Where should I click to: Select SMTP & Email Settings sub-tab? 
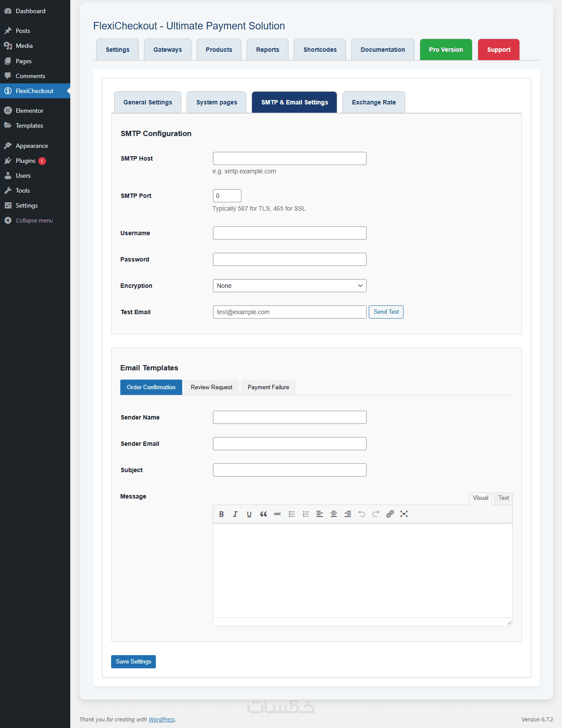click(x=294, y=102)
